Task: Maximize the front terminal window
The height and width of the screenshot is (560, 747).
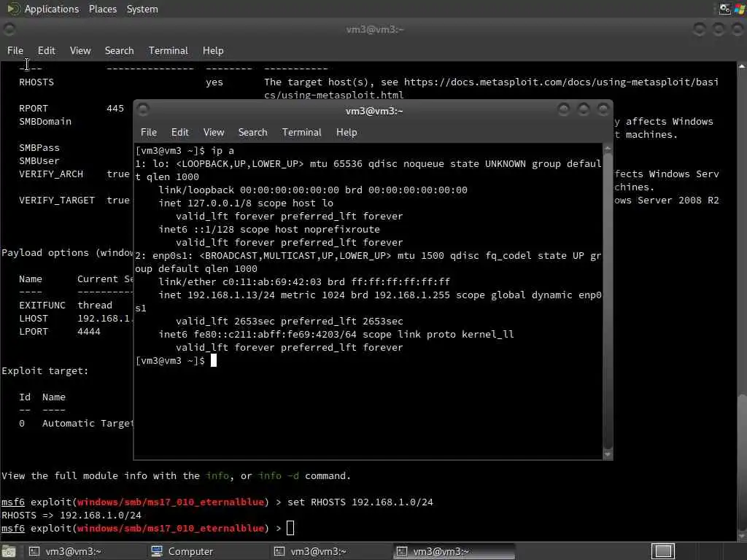Action: (584, 110)
